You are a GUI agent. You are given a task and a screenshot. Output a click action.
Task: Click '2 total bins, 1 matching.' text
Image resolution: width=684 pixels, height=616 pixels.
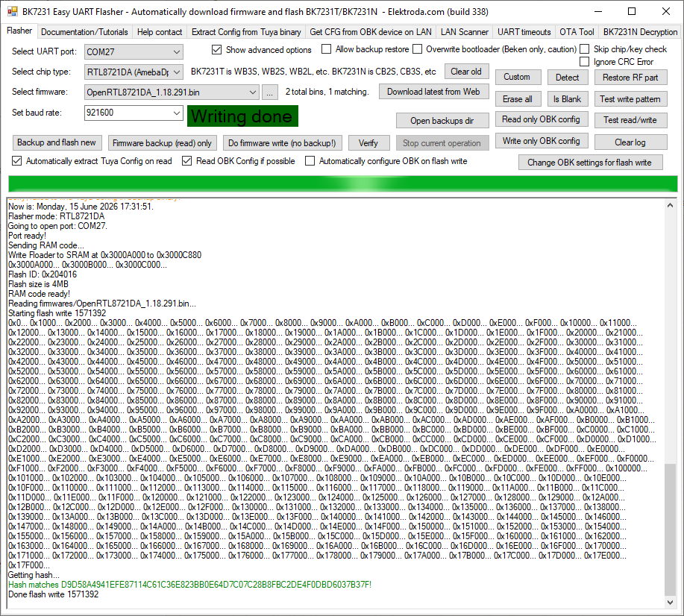coord(327,92)
